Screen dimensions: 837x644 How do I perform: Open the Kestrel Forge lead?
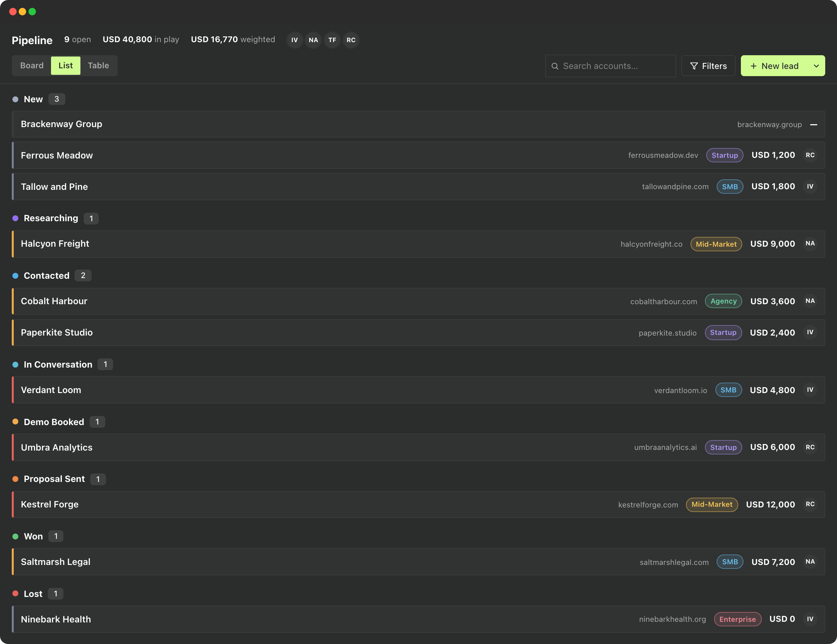pyautogui.click(x=418, y=504)
